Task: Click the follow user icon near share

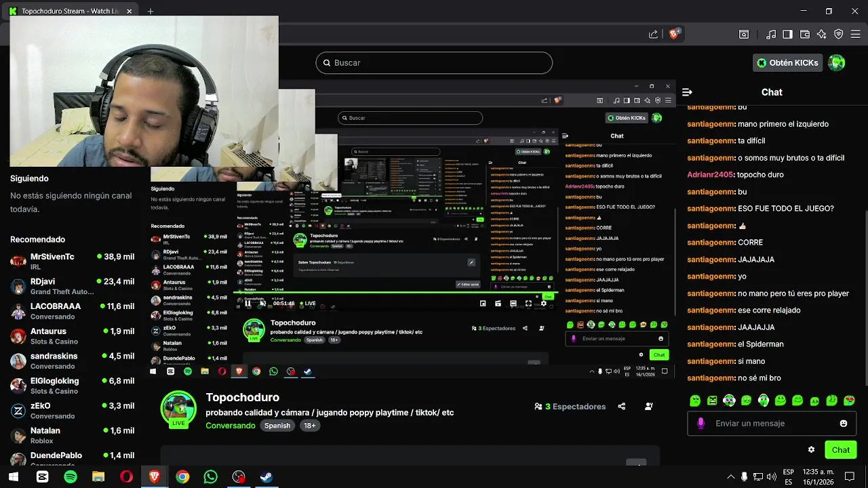Action: (649, 407)
